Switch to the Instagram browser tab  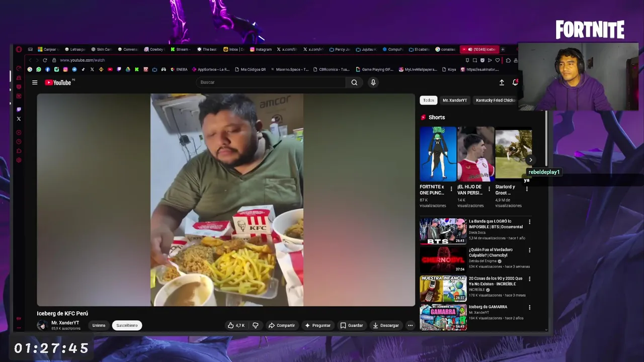[x=261, y=49]
